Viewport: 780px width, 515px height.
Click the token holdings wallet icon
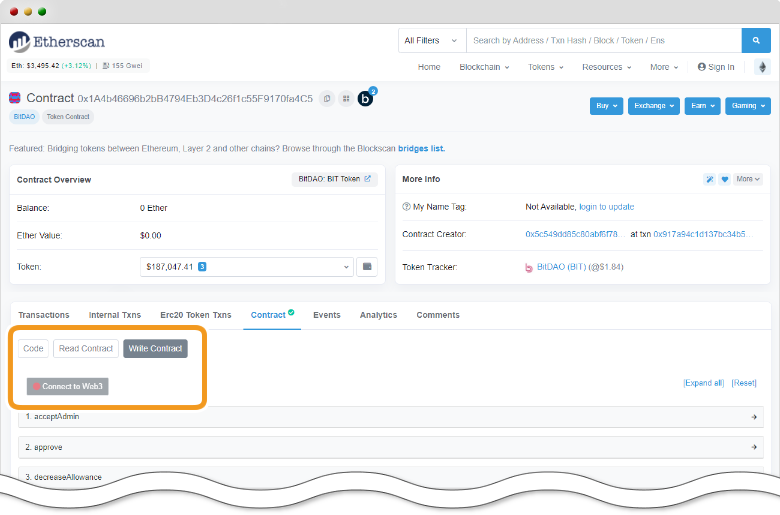(x=367, y=267)
